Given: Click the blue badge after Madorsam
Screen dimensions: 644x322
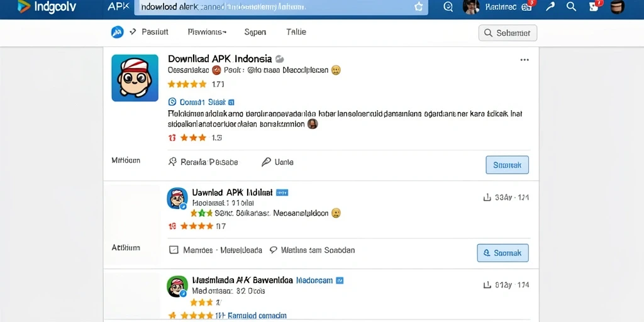Looking at the screenshot, I should pyautogui.click(x=340, y=280).
